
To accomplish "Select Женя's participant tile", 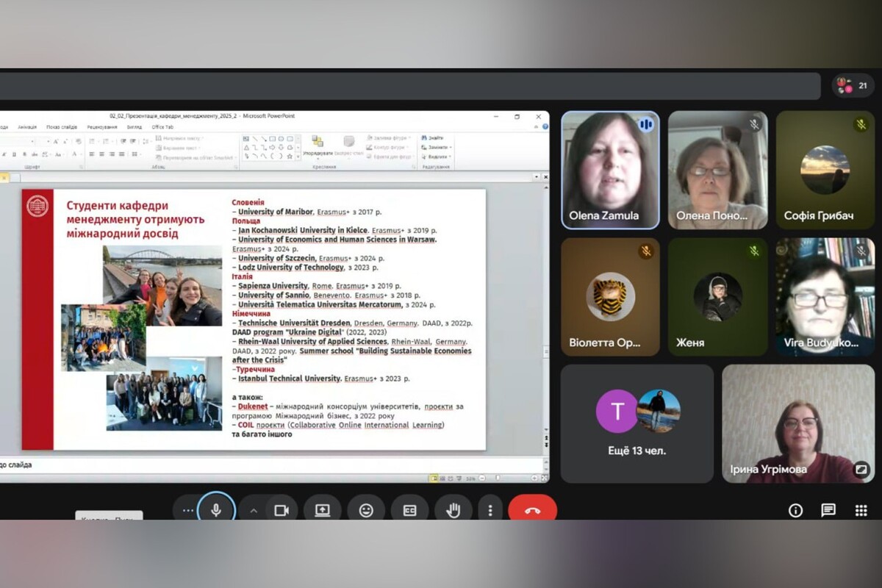I will tap(718, 297).
